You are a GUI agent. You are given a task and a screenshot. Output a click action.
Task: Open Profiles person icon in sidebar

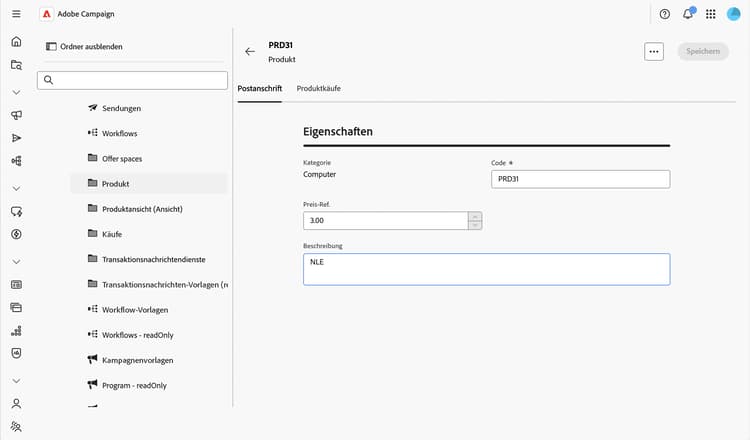tap(16, 404)
